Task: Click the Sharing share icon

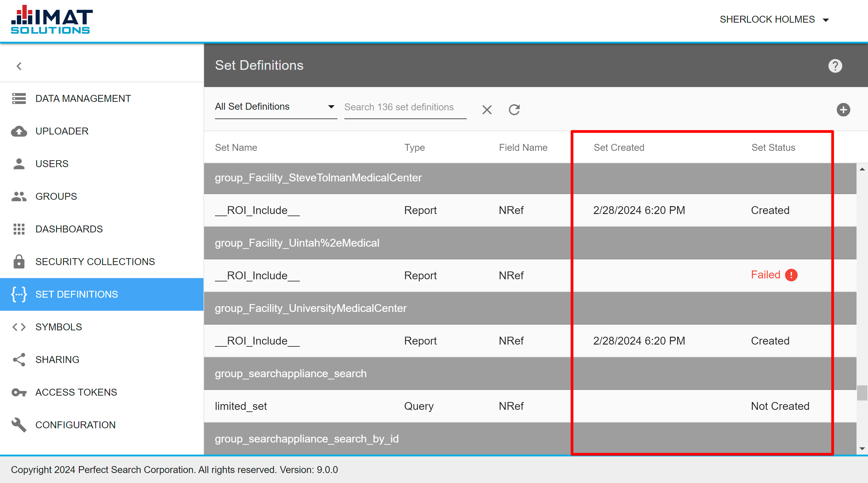Action: pyautogui.click(x=19, y=360)
